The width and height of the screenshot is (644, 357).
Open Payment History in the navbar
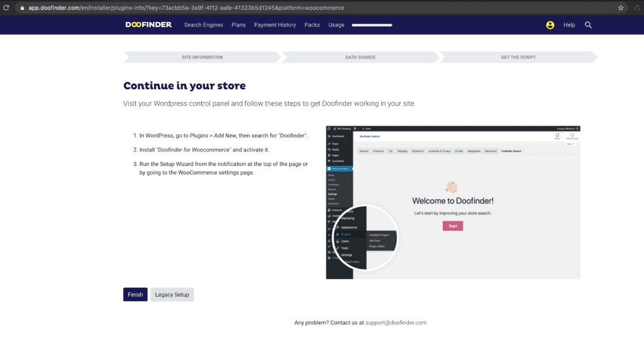point(275,25)
